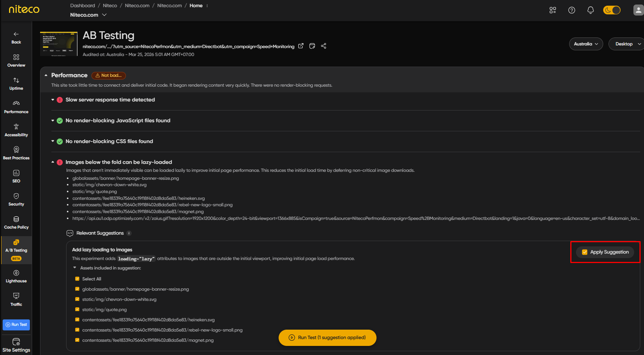The height and width of the screenshot is (355, 644).
Task: Expand Slow server response time detected
Action: click(53, 100)
